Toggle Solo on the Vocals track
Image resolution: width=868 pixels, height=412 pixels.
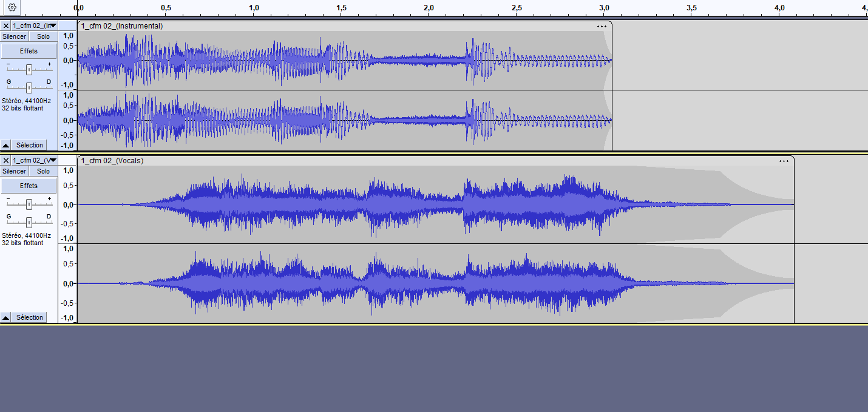coord(43,171)
